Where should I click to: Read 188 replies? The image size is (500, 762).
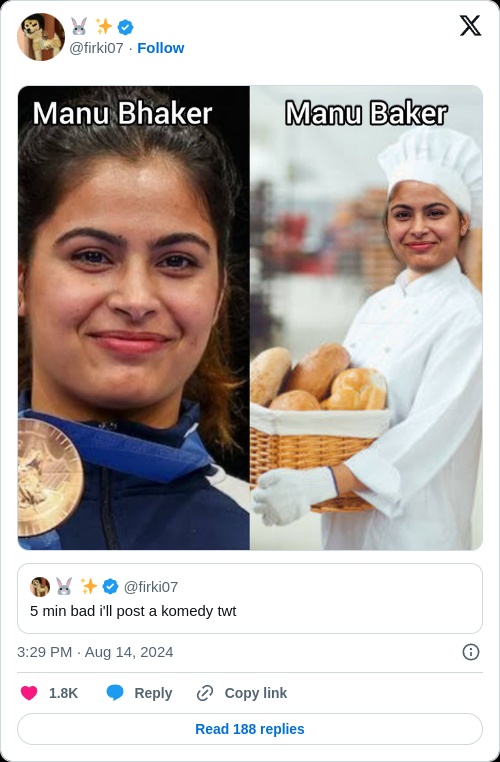coord(250,728)
